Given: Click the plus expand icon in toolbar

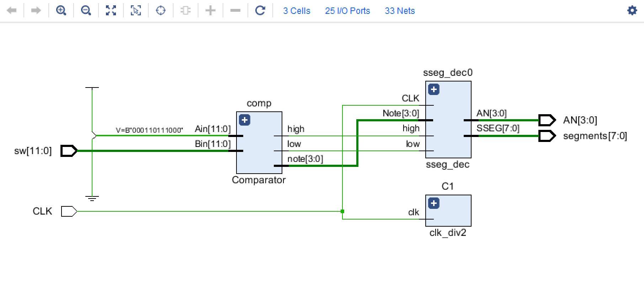Looking at the screenshot, I should coord(211,11).
